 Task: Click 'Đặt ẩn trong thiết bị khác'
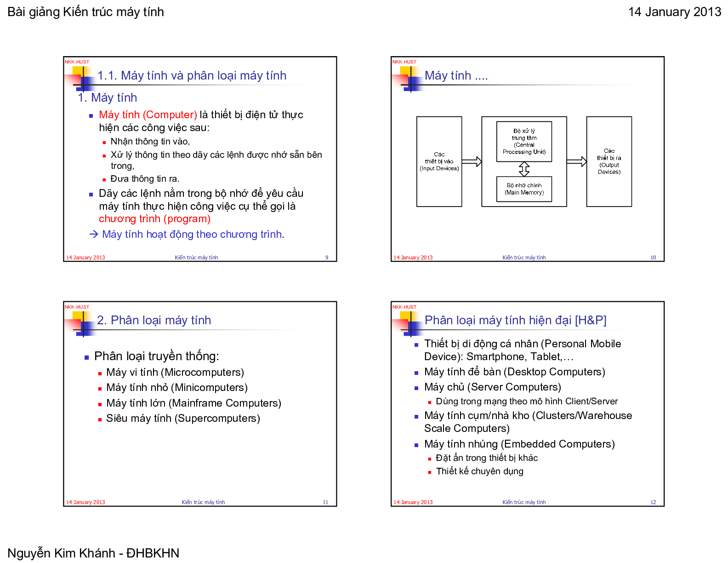coord(487,458)
